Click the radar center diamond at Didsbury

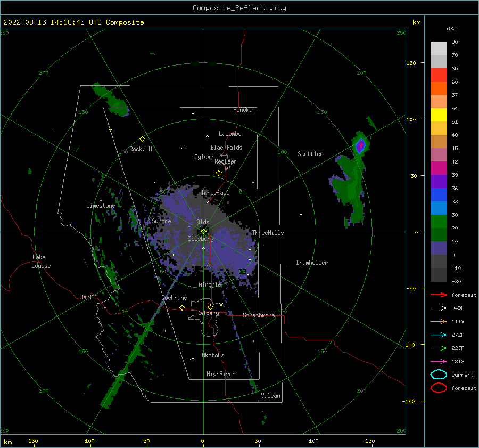coord(203,232)
